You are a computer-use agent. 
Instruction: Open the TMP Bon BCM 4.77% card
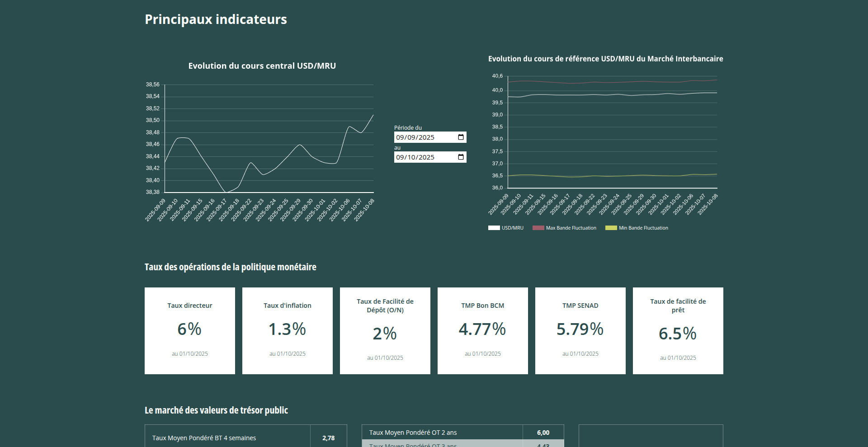pos(483,330)
